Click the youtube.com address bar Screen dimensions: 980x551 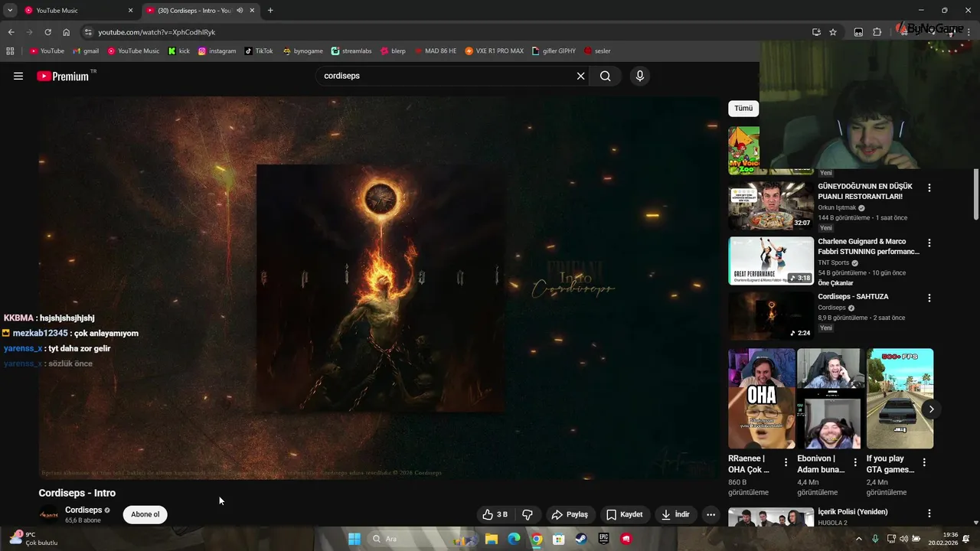(452, 32)
